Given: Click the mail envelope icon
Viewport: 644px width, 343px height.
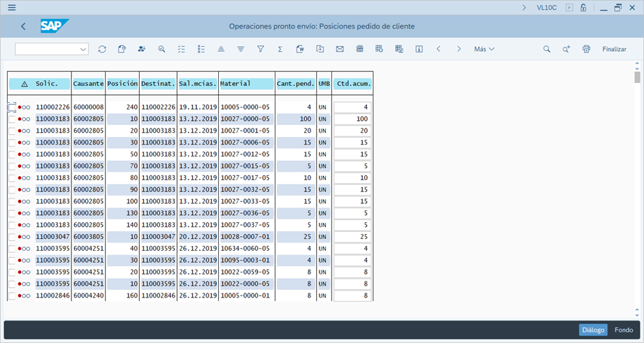Looking at the screenshot, I should click(x=340, y=50).
